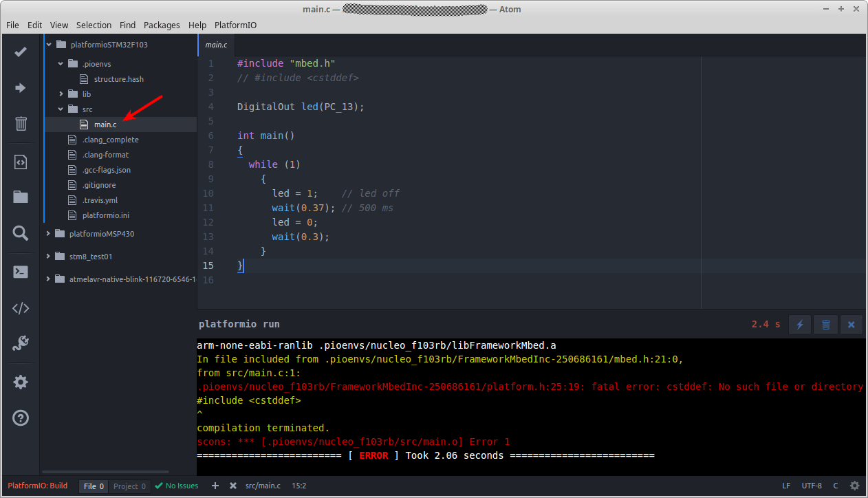Click the DigitalOut led(PC_13) line

point(301,107)
